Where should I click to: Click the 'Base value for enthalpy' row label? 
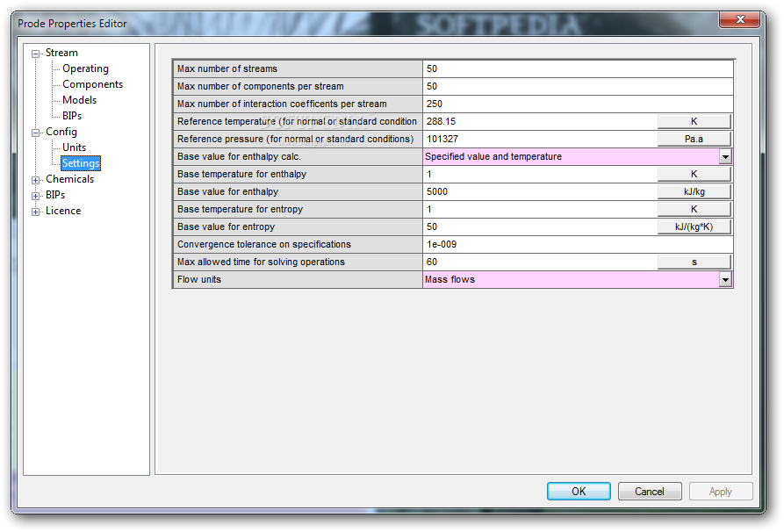coord(227,191)
